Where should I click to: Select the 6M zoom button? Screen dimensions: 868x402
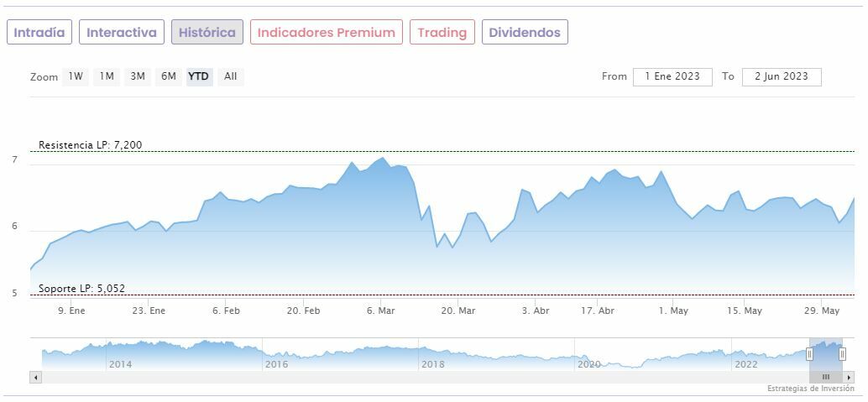click(x=169, y=76)
